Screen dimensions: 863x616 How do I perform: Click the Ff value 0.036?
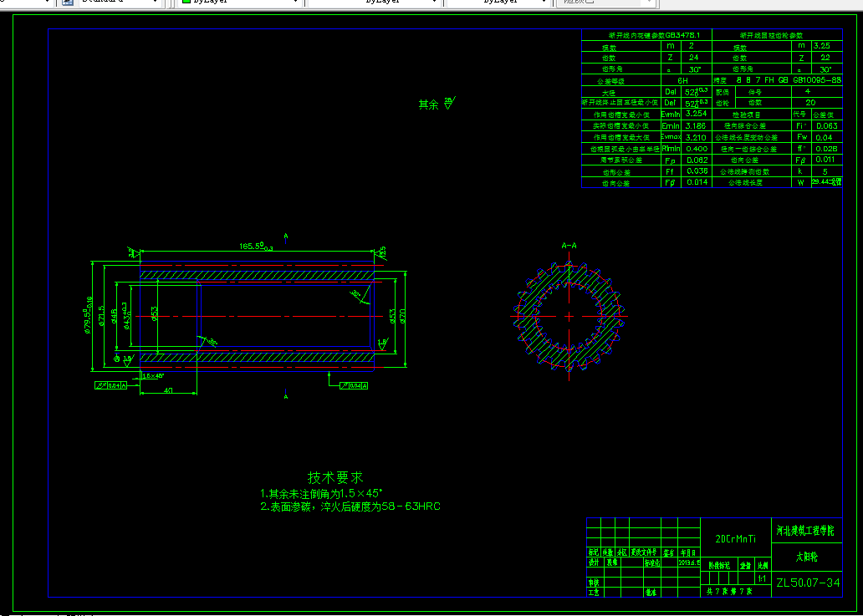point(697,171)
